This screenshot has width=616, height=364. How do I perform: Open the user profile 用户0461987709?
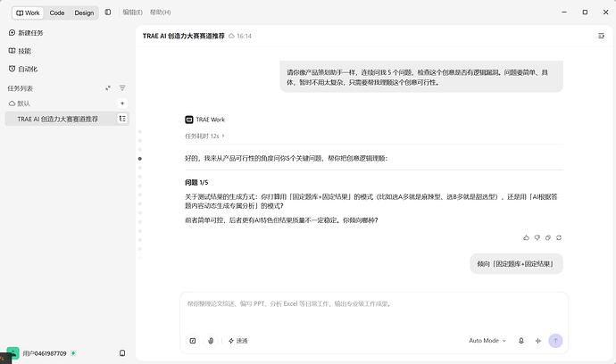tap(37, 353)
